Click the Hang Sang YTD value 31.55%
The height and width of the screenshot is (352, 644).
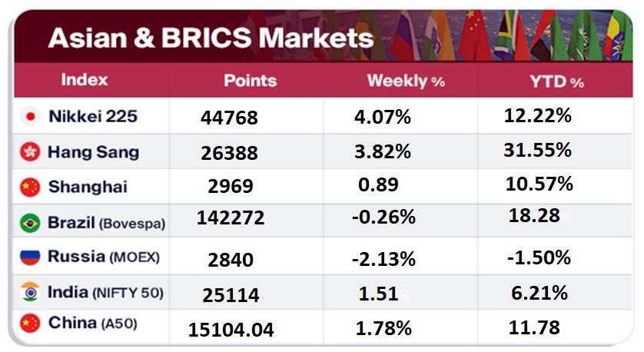(x=537, y=151)
